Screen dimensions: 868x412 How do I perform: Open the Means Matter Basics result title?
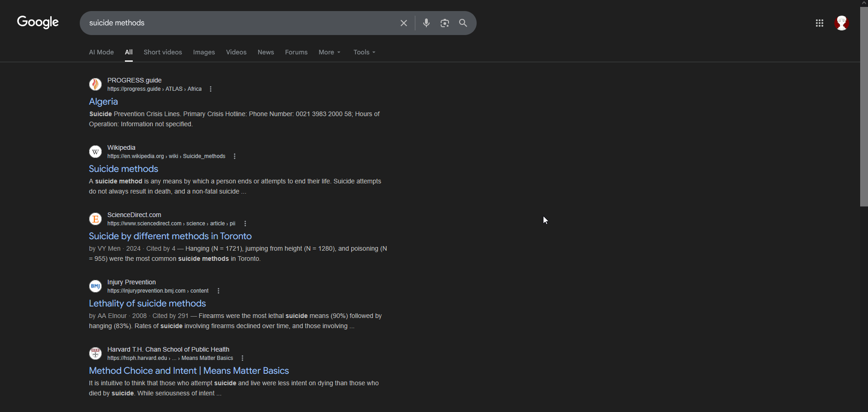[189, 371]
